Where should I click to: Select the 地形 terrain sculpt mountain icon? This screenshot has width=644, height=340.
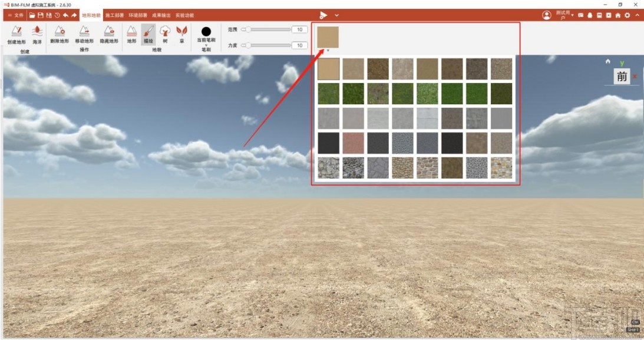pos(131,35)
